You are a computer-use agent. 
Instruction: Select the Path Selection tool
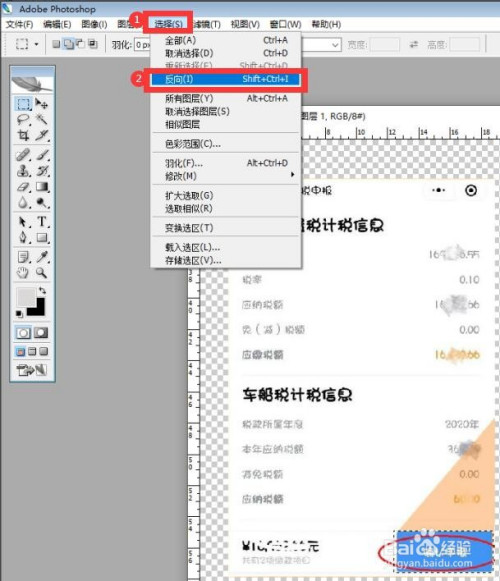point(23,222)
